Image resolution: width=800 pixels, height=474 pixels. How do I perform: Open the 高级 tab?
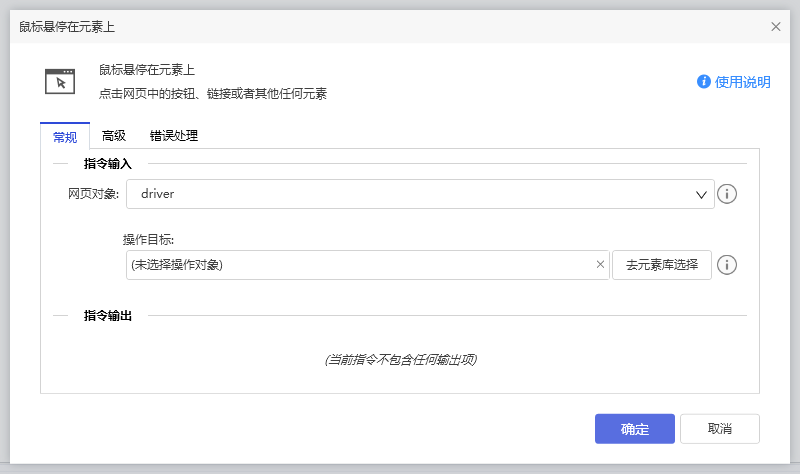114,136
